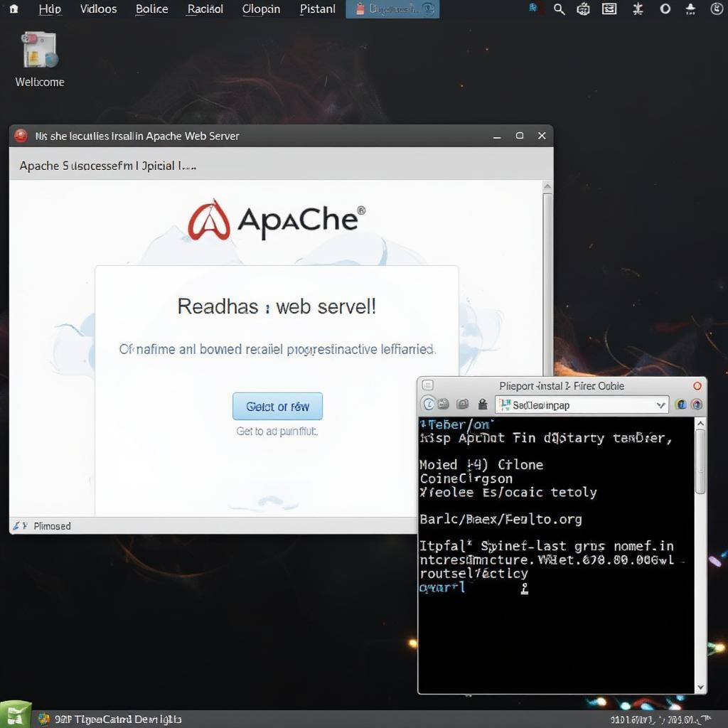Click the rightmost globe icon in terminal toolbar
The height and width of the screenshot is (728, 728).
tap(697, 405)
